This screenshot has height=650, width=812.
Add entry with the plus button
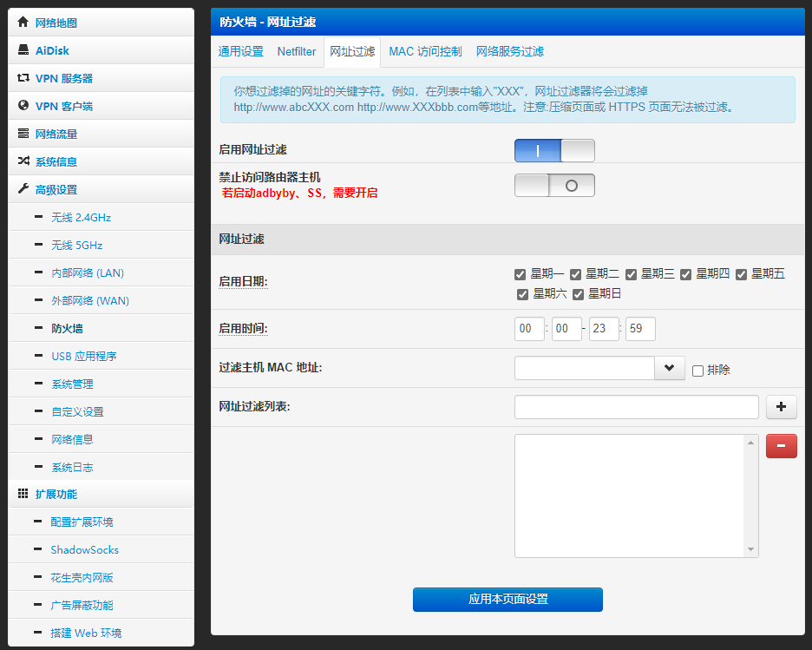[x=781, y=406]
